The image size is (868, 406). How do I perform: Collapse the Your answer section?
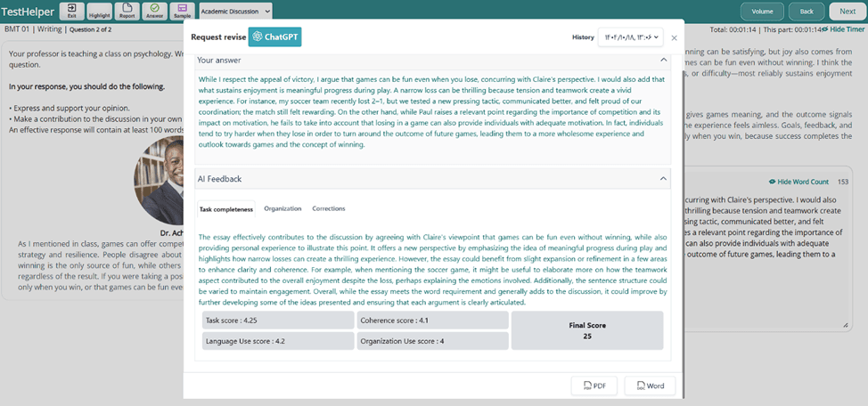[x=663, y=61]
